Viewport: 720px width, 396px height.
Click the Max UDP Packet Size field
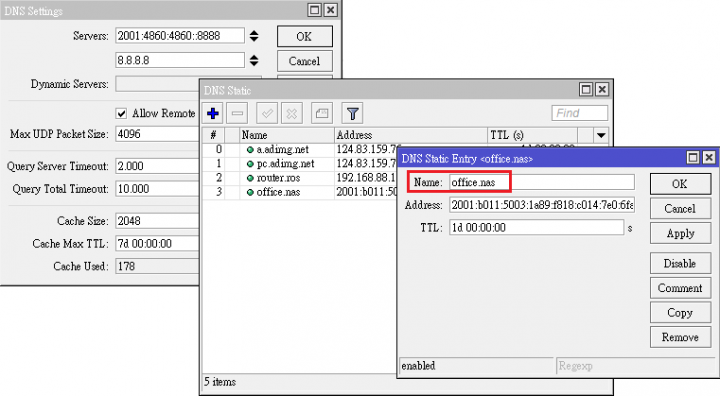pyautogui.click(x=157, y=134)
